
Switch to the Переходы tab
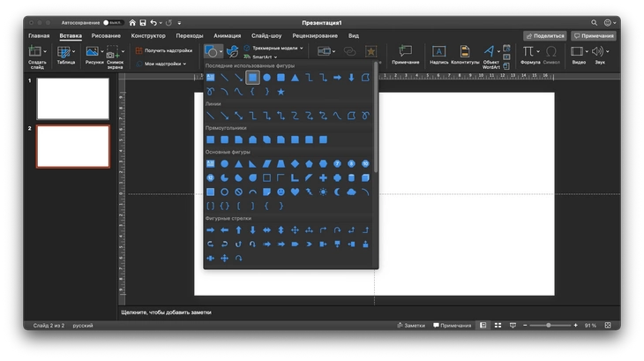(x=190, y=35)
